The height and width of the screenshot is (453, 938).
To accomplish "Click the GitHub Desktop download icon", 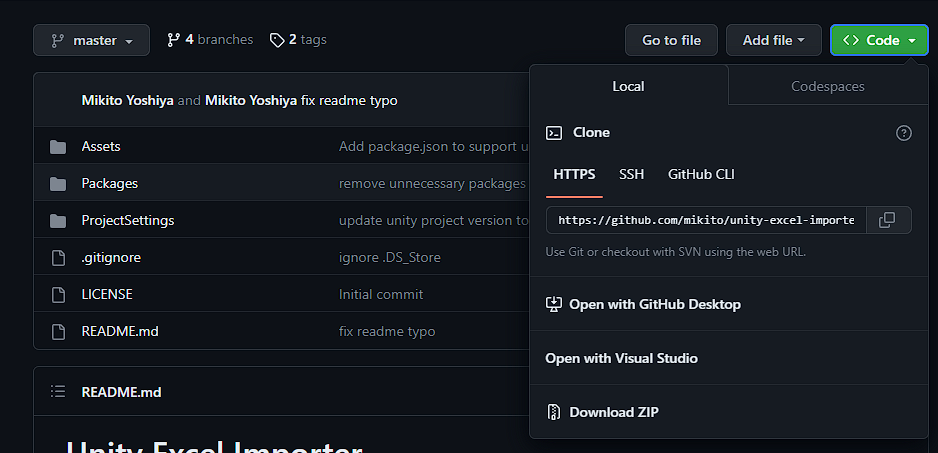I will click(554, 304).
